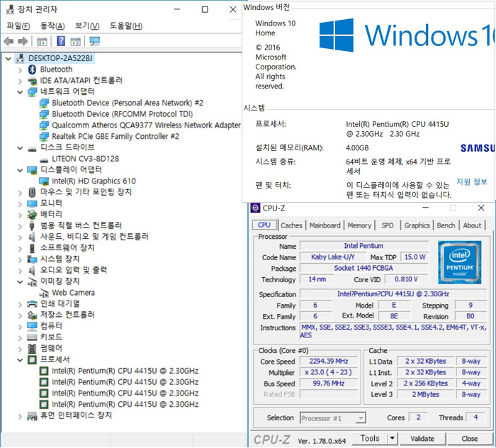Click the blue Help question-mark toolbar icon
The width and height of the screenshot is (496, 448).
tap(61, 41)
